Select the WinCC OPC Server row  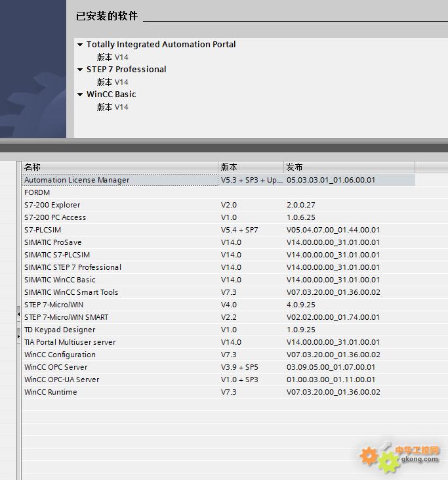pos(218,367)
